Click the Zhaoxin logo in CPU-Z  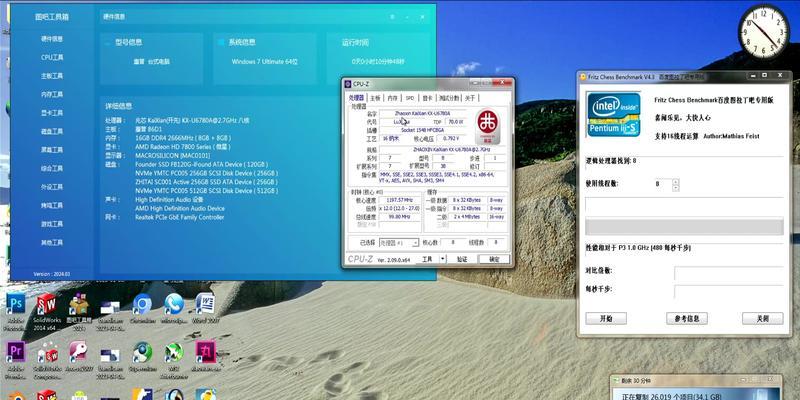pos(488,127)
